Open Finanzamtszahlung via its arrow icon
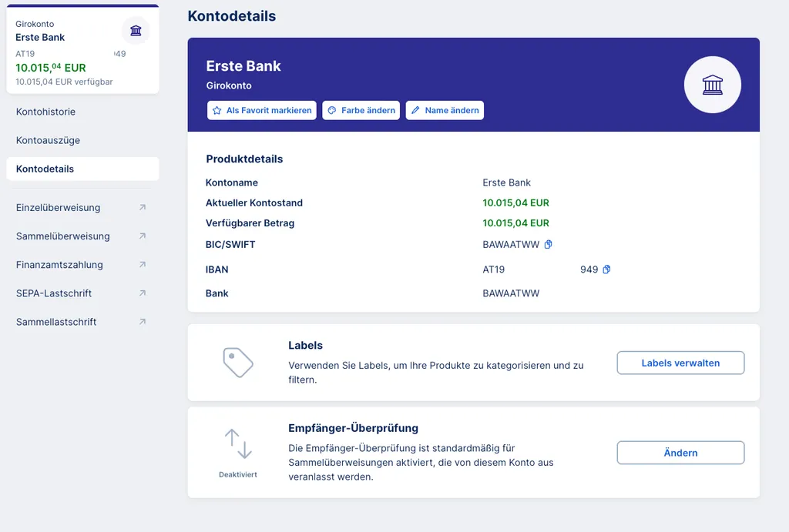 [x=142, y=265]
